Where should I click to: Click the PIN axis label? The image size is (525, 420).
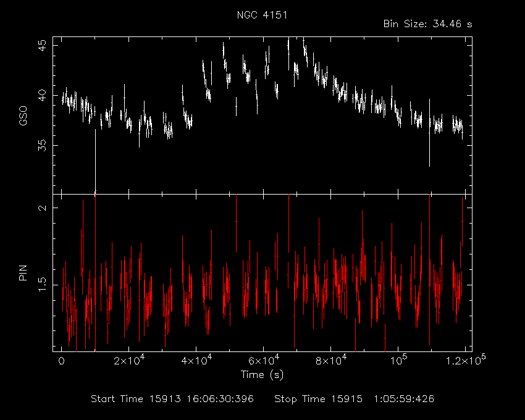(x=23, y=272)
